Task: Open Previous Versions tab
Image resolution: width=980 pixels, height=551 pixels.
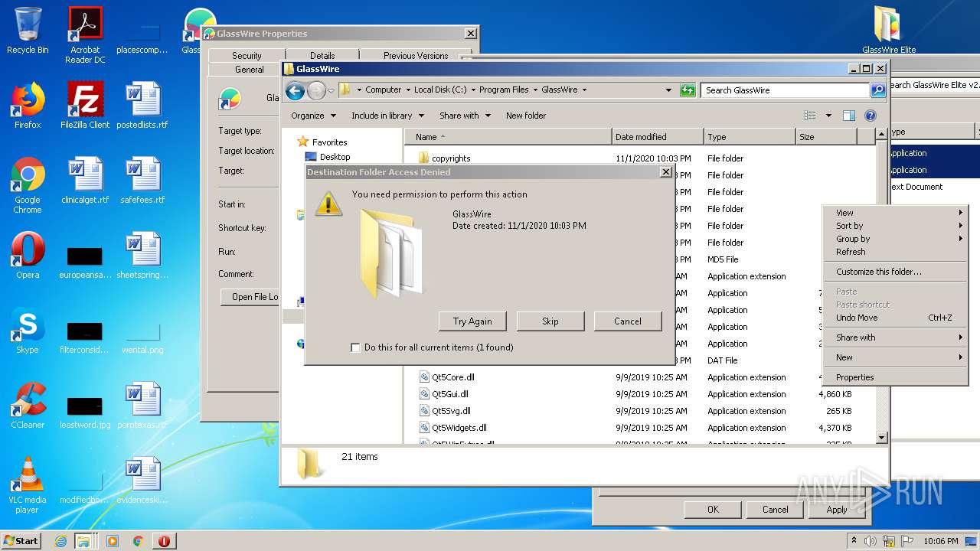Action: [416, 56]
